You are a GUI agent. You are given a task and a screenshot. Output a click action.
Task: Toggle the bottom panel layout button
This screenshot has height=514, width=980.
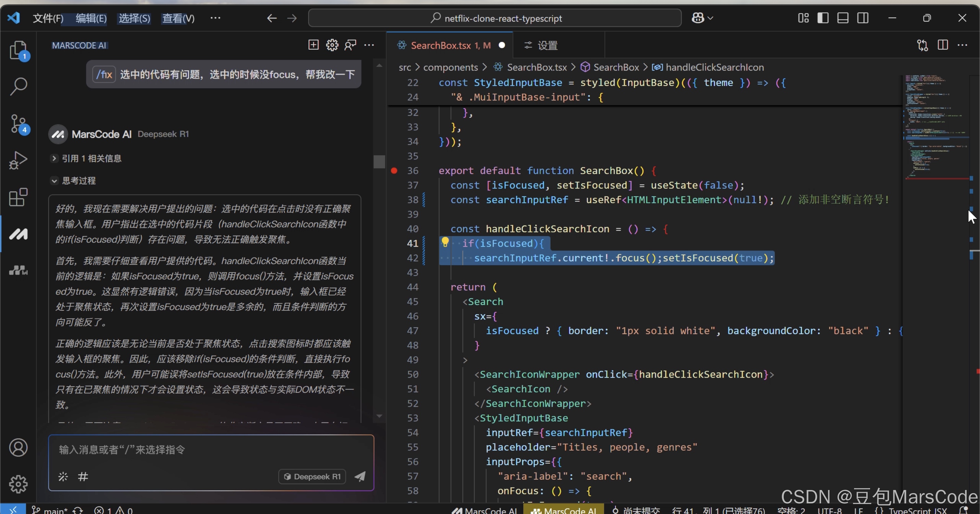(x=842, y=18)
